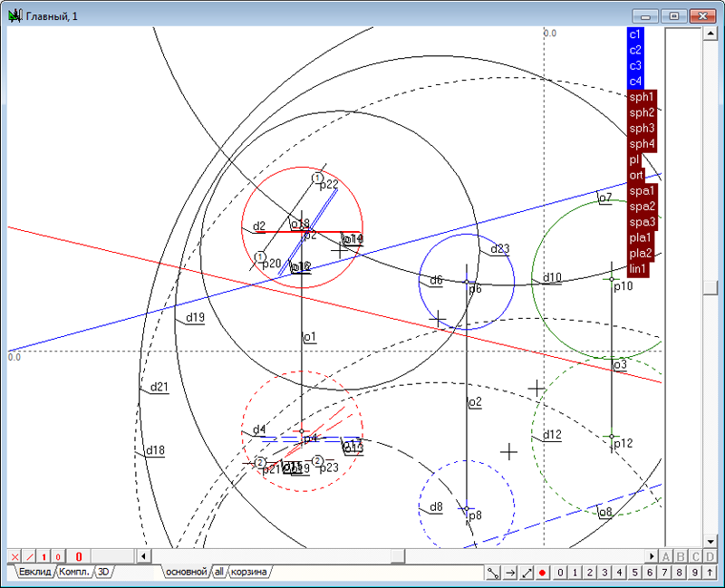Click the p8 point label
This screenshot has width=725, height=588.
[x=475, y=516]
